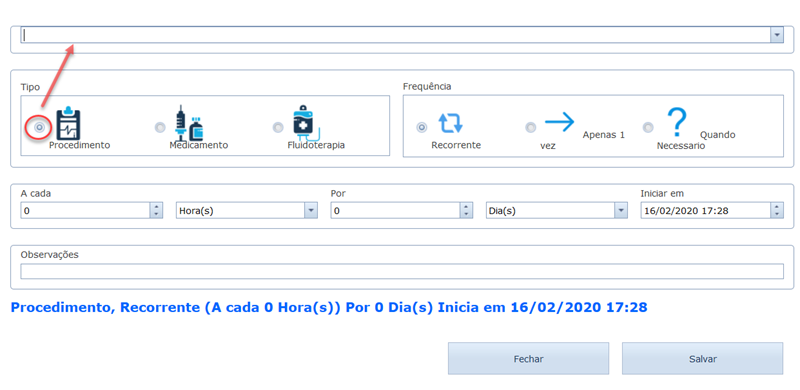The width and height of the screenshot is (800, 390).
Task: Click the Apenas 1 vez arrow icon
Action: tap(560, 122)
